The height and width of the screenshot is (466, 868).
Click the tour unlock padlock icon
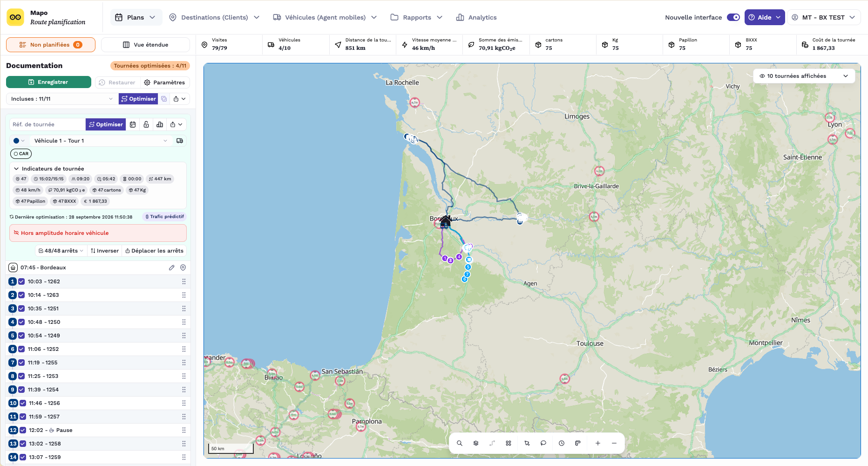click(146, 124)
